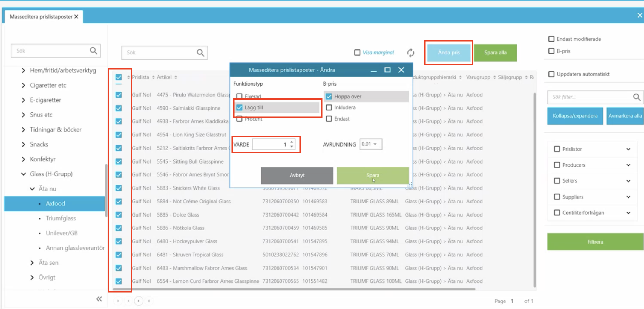Check the Endast B-pris option
The height and width of the screenshot is (309, 644).
(x=329, y=119)
